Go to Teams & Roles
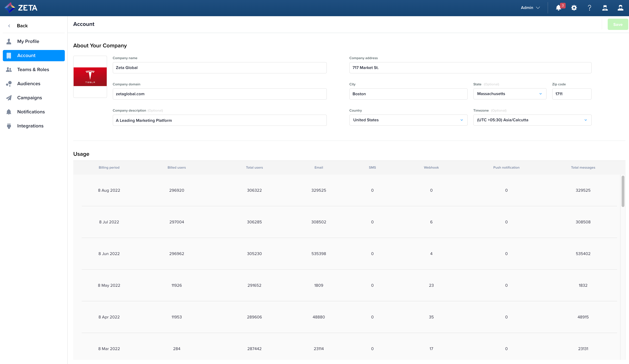 point(33,70)
